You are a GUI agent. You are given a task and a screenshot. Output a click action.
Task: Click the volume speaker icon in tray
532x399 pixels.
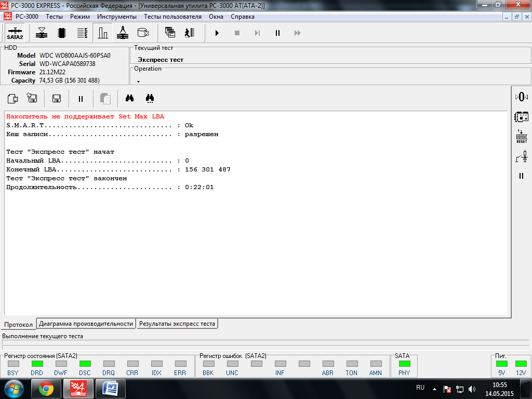(472, 389)
